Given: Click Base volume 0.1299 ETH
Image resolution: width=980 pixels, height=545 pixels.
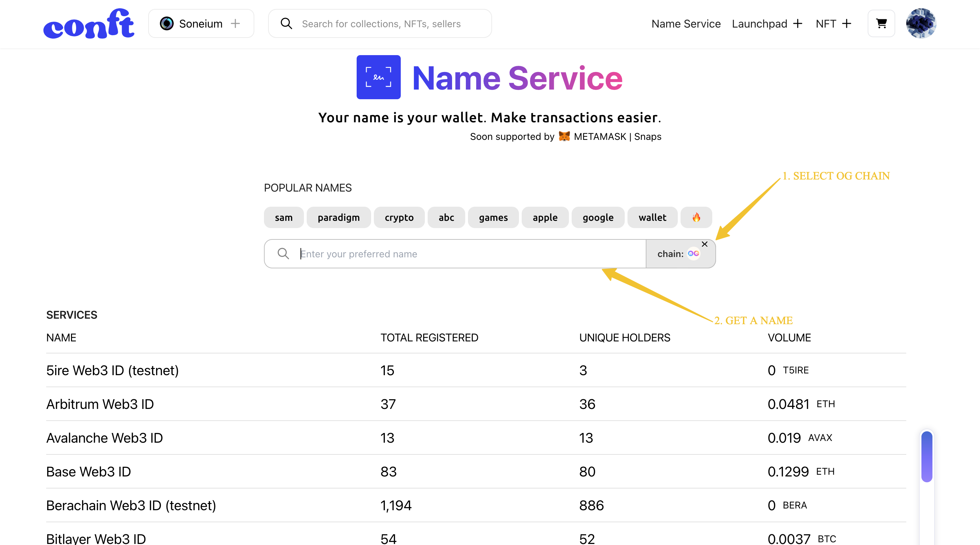Looking at the screenshot, I should pyautogui.click(x=801, y=472).
